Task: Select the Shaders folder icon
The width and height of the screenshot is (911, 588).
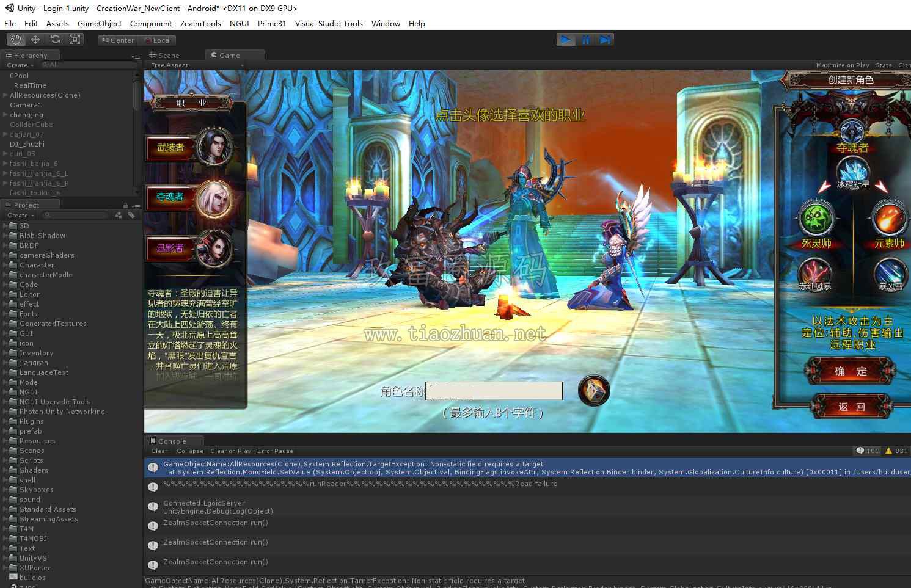Action: [13, 470]
